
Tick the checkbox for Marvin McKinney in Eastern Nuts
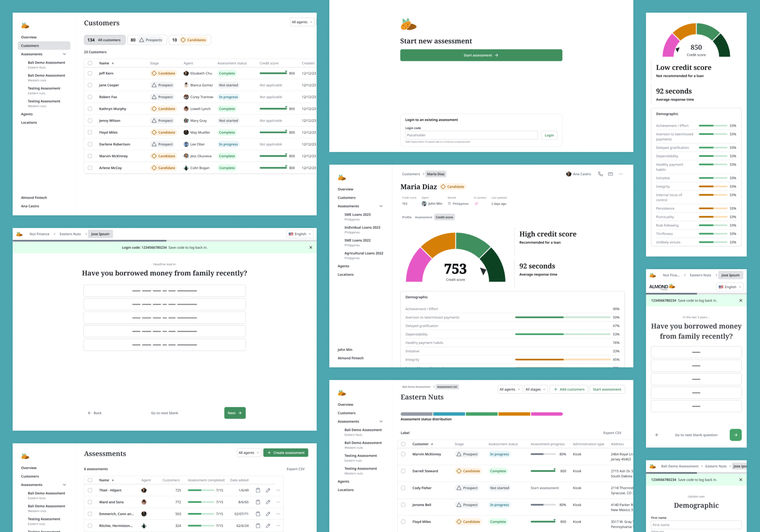tap(403, 454)
